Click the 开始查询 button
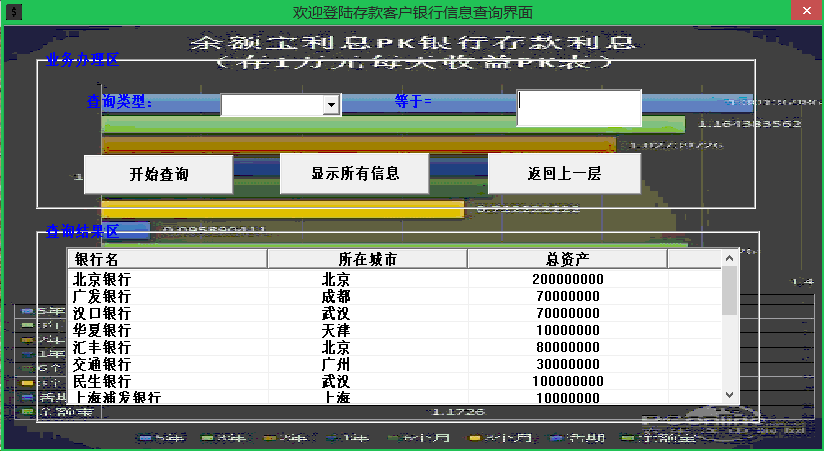 tap(159, 174)
